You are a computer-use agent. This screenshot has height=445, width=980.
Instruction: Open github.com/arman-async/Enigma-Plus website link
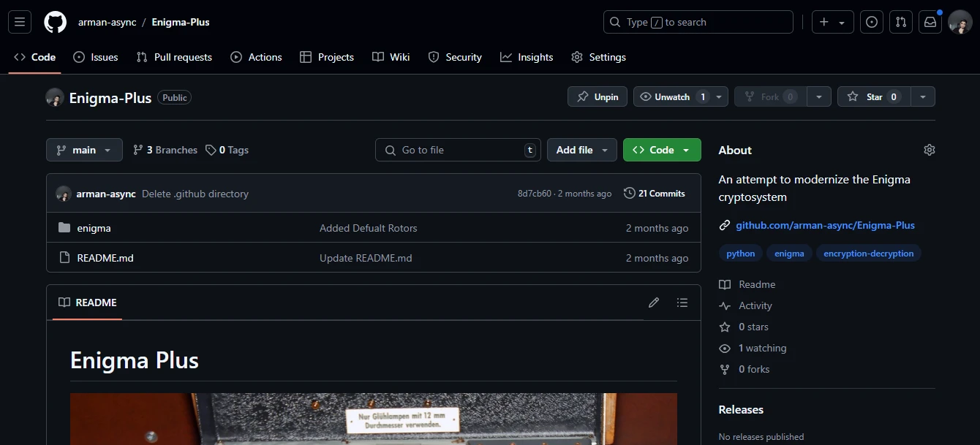825,225
